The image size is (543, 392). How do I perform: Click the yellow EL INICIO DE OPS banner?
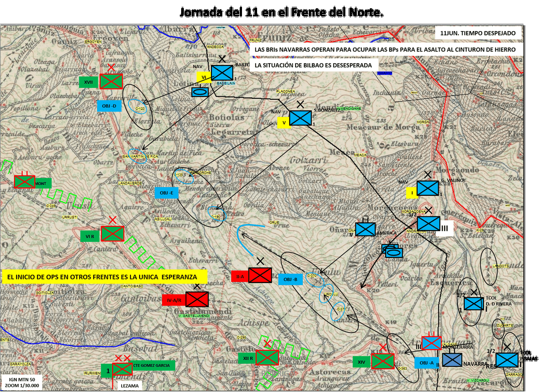105,277
